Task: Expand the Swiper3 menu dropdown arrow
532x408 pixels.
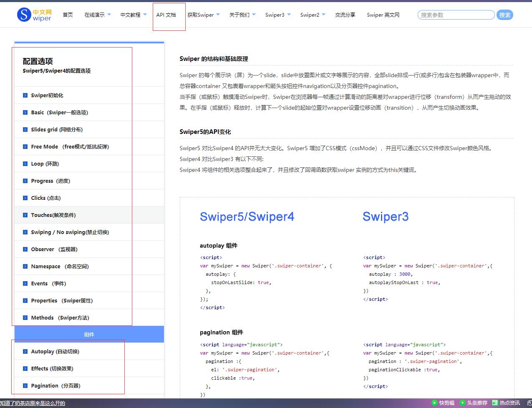Action: pos(289,15)
